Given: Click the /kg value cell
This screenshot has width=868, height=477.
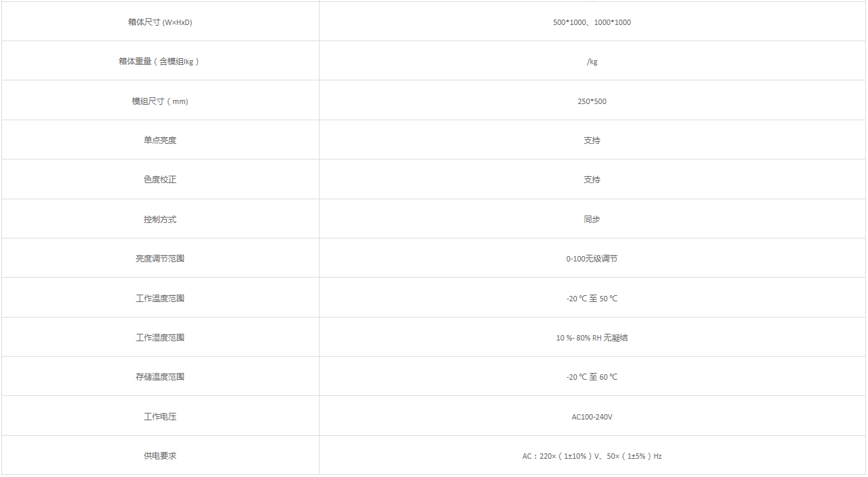Looking at the screenshot, I should (592, 61).
